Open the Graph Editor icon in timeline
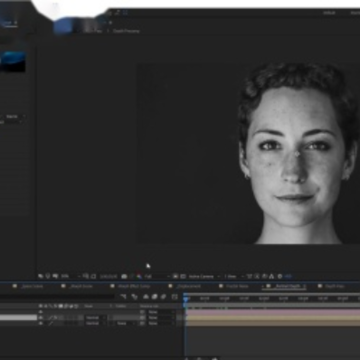 (x=175, y=296)
